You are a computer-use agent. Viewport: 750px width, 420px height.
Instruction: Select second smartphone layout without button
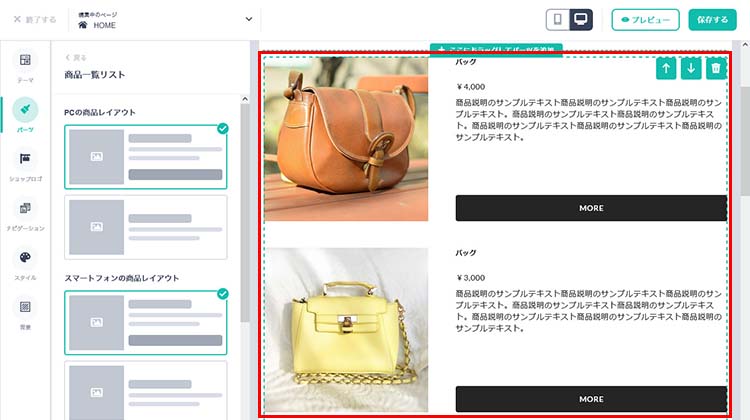pyautogui.click(x=146, y=391)
